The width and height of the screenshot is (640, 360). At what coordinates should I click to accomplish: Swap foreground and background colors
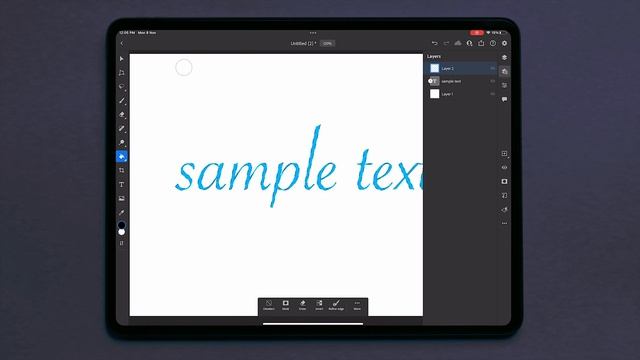[122, 243]
